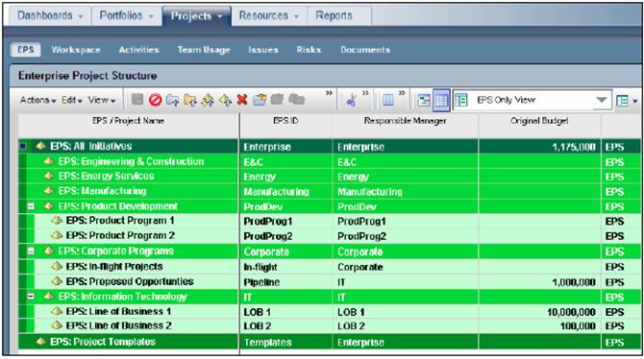Collapse the EPS: Corporate Programs node

point(31,251)
